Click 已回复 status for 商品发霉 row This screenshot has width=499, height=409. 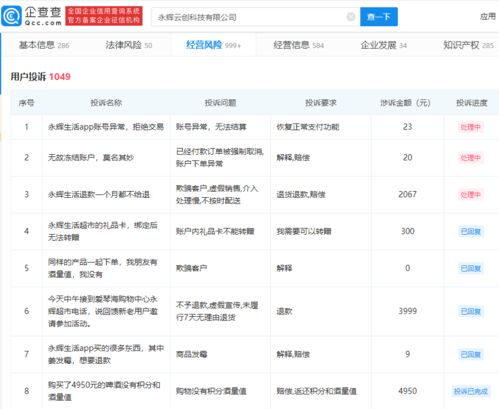[x=471, y=354]
